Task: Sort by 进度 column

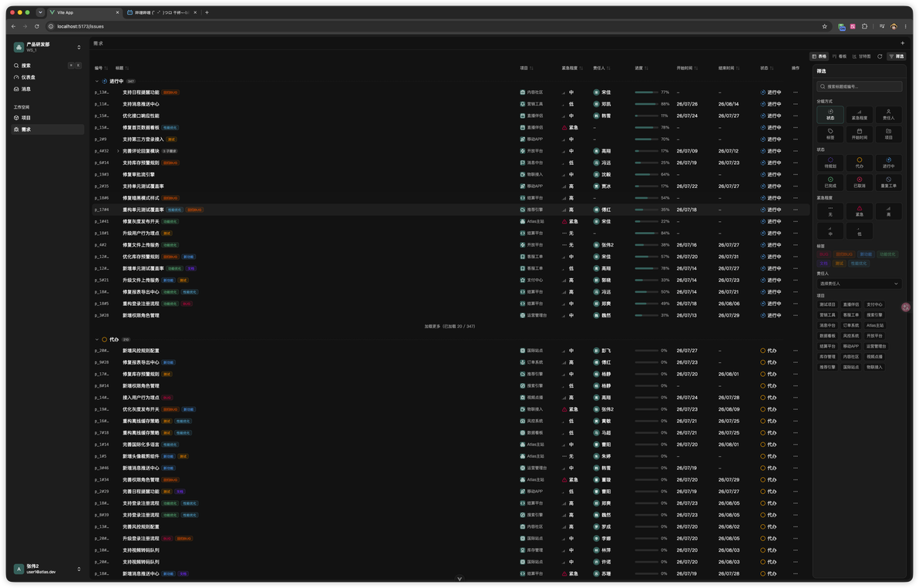Action: coord(641,69)
